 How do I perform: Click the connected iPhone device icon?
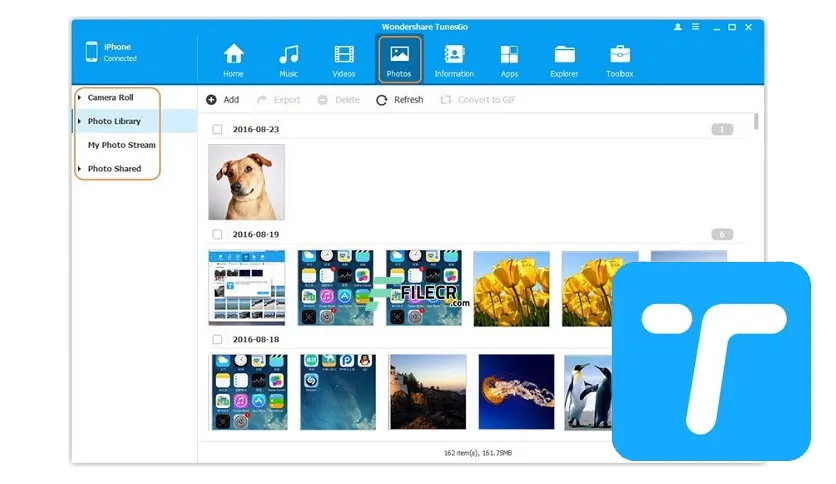pos(92,52)
